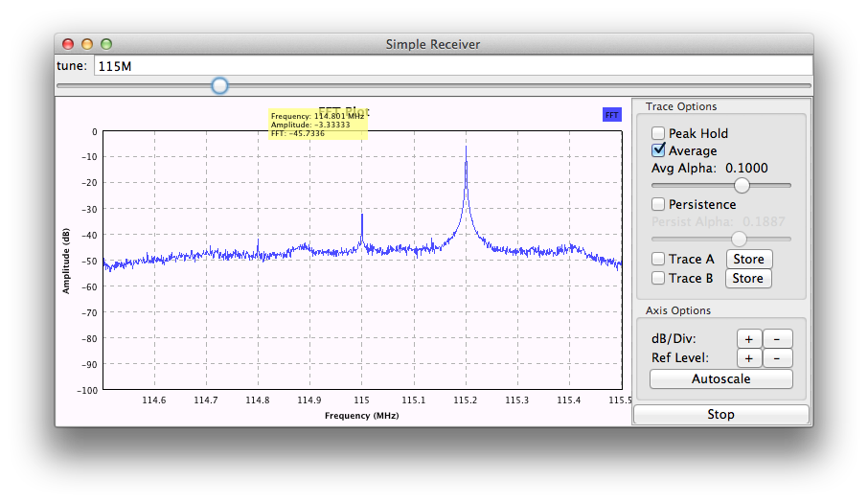Image resolution: width=868 pixels, height=503 pixels.
Task: Increase dB/Div with the plus button
Action: [x=749, y=339]
